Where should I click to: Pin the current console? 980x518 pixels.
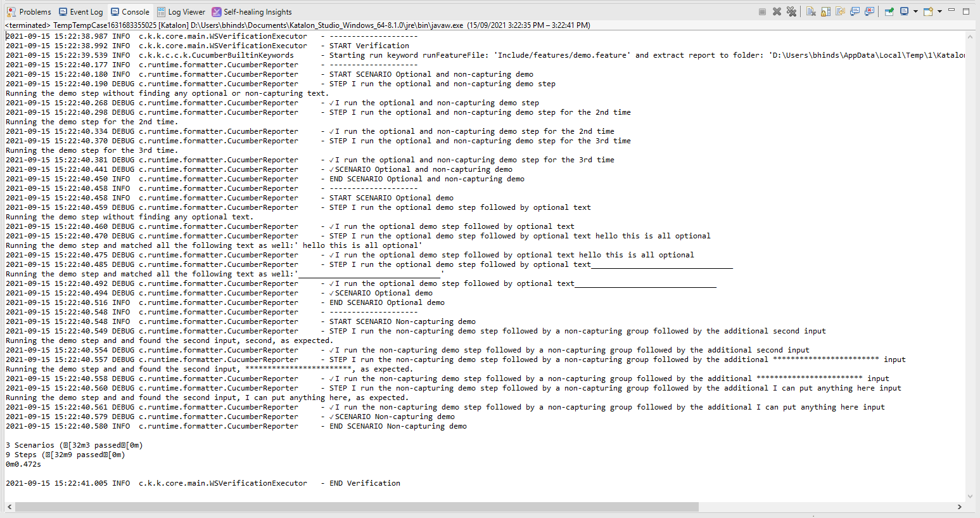(888, 11)
